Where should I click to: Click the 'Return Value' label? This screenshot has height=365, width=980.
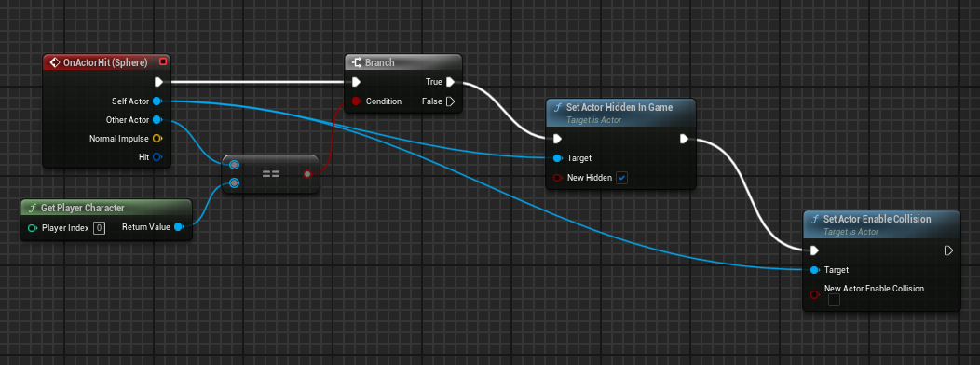(x=146, y=227)
